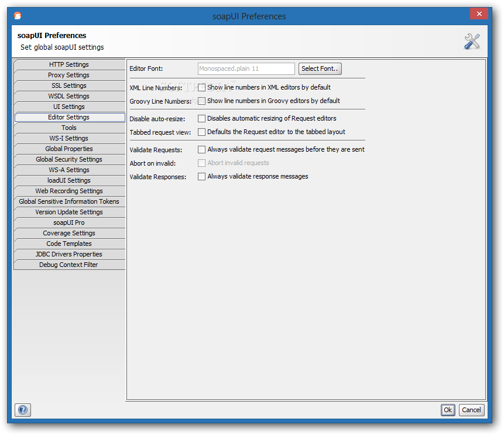Viewport: 504px width, 435px height.
Task: Switch to SSL Settings tab
Action: 69,86
